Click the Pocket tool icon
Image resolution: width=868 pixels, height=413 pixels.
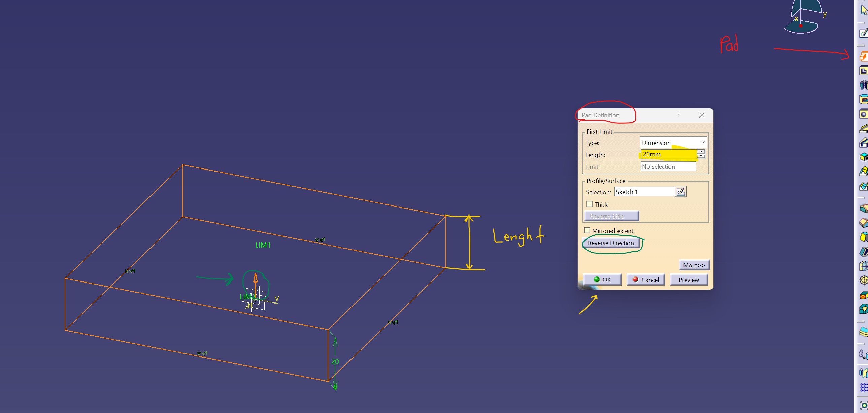coord(864,71)
